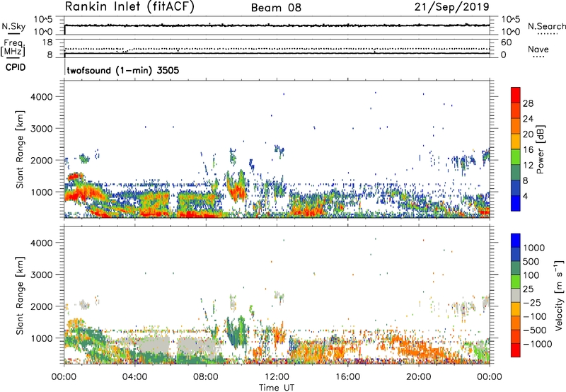Click '1000' on power panel range axis

(x=42, y=192)
